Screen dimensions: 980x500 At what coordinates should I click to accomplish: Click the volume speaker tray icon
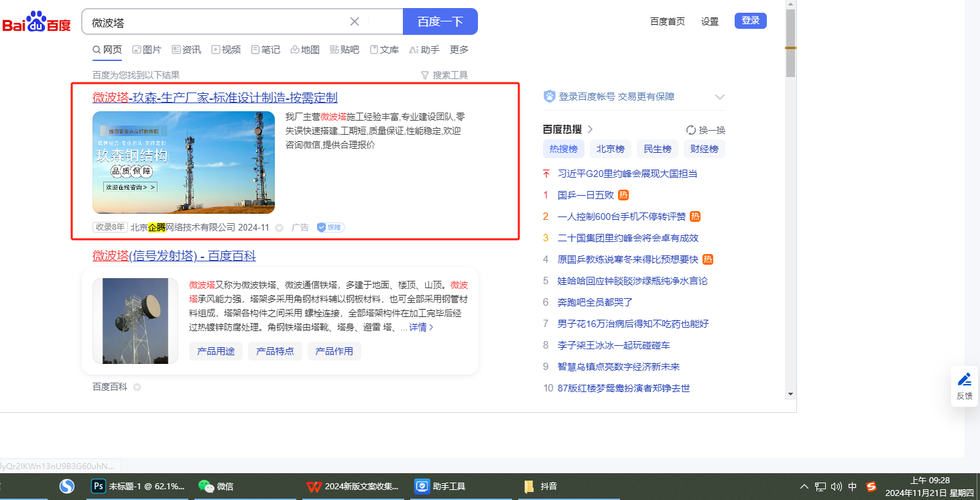point(836,487)
